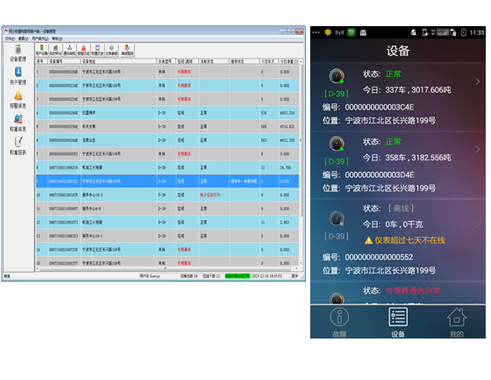Tap the 我的 home tab in phone app
The height and width of the screenshot is (380, 491).
tap(456, 322)
